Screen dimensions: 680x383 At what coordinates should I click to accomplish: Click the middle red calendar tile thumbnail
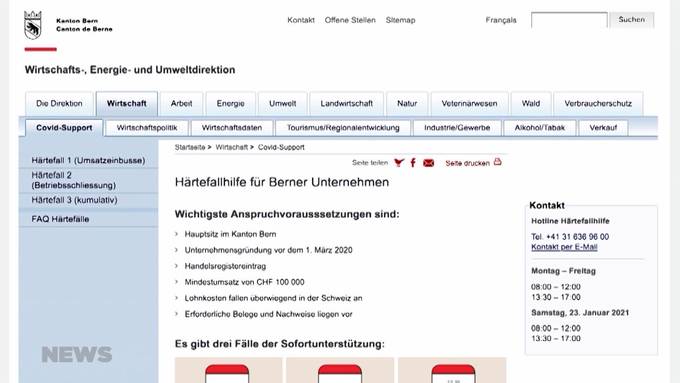click(340, 373)
